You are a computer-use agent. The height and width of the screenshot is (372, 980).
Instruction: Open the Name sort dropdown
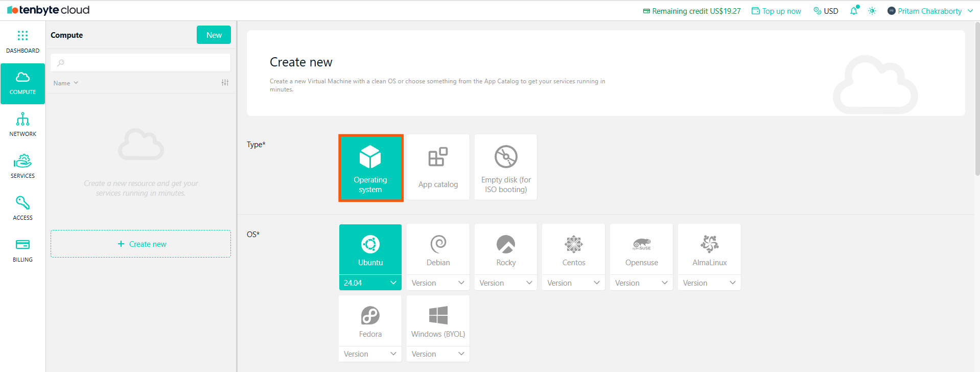66,83
